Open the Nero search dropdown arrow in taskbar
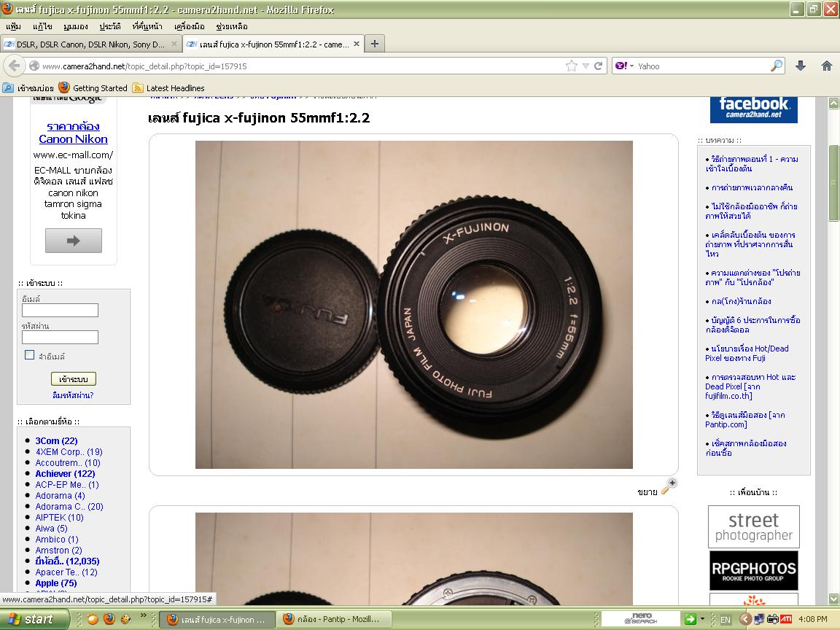840x630 pixels. pyautogui.click(x=702, y=619)
